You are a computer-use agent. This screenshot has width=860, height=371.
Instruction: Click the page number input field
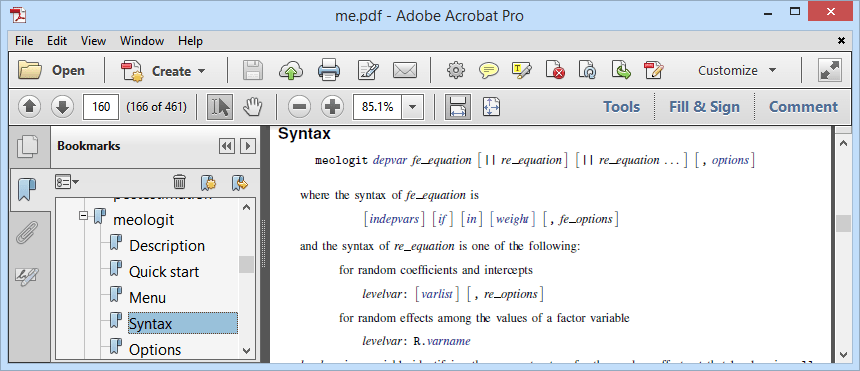[x=101, y=106]
